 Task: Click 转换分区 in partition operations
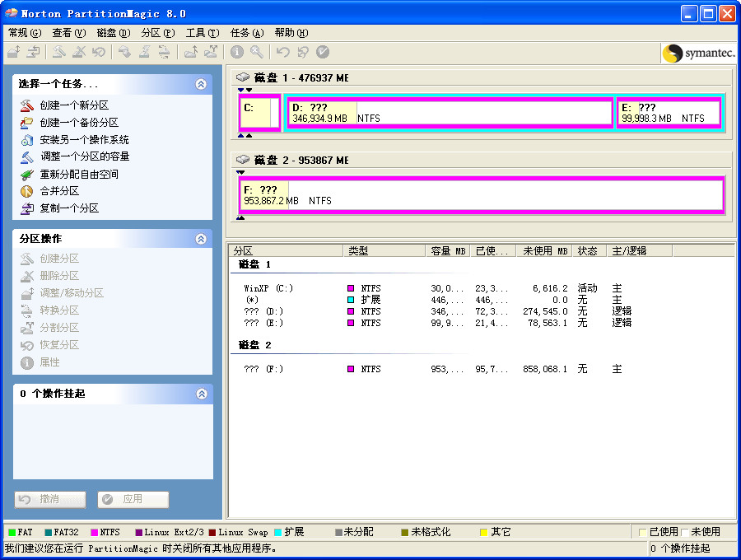[x=59, y=310]
